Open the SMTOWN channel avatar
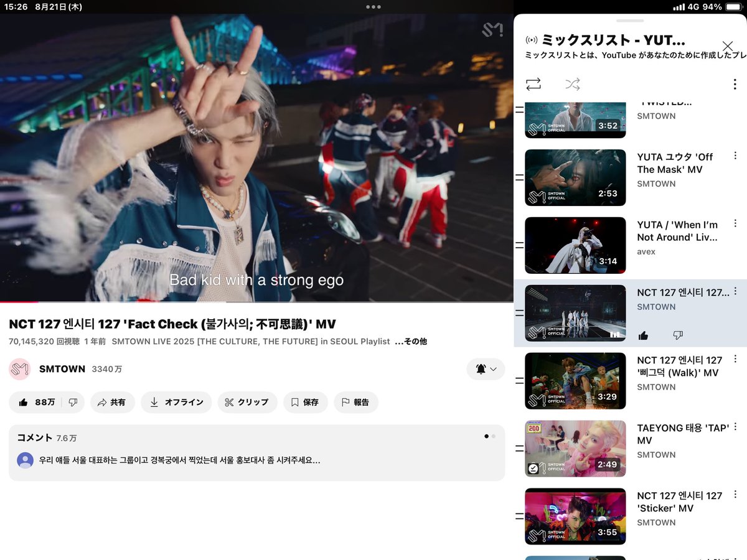 pos(19,369)
